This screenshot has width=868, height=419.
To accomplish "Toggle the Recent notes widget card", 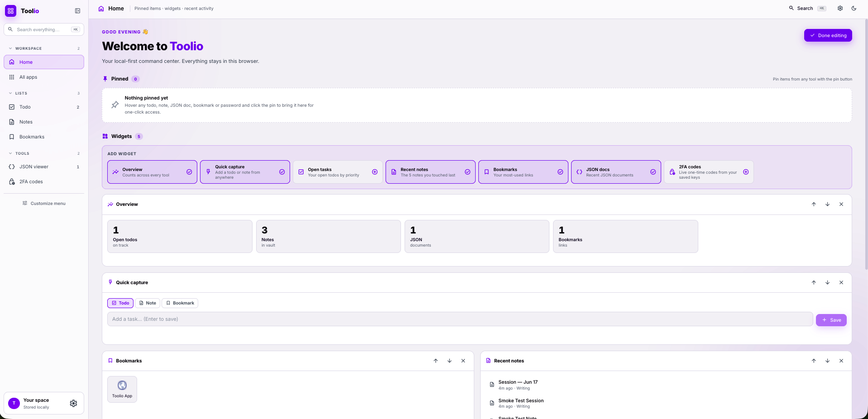I will pyautogui.click(x=430, y=172).
